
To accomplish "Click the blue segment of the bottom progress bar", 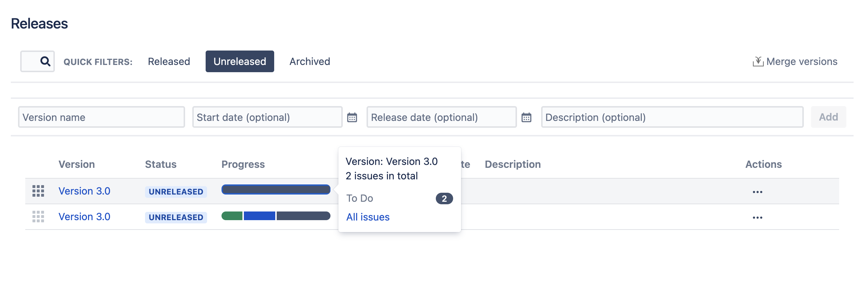I will pyautogui.click(x=259, y=216).
